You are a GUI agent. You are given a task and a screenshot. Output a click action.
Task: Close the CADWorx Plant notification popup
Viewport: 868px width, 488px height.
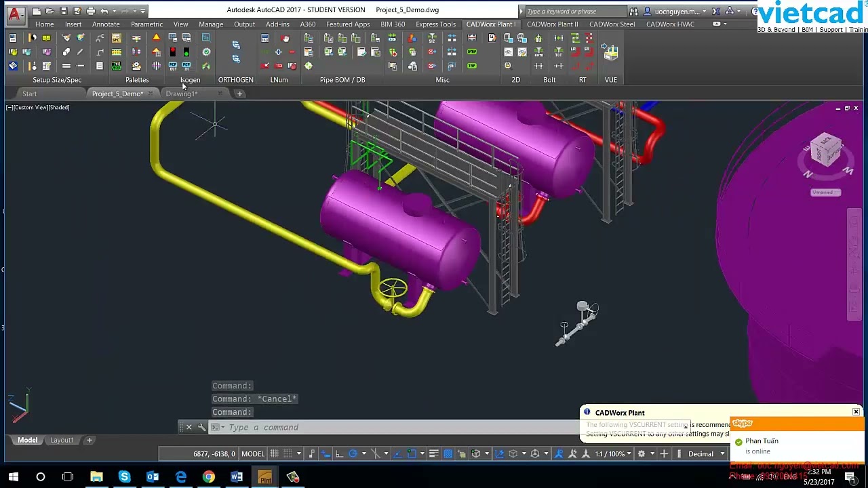[856, 412]
